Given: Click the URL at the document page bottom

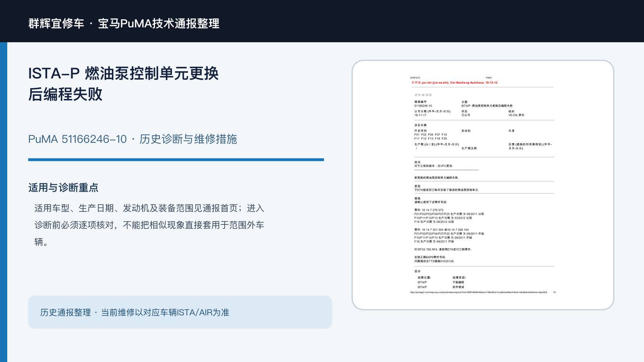Looking at the screenshot, I should (479, 292).
